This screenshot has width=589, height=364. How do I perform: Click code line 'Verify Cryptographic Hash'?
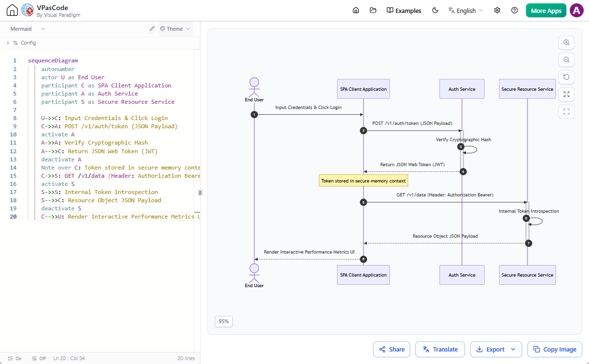click(94, 143)
